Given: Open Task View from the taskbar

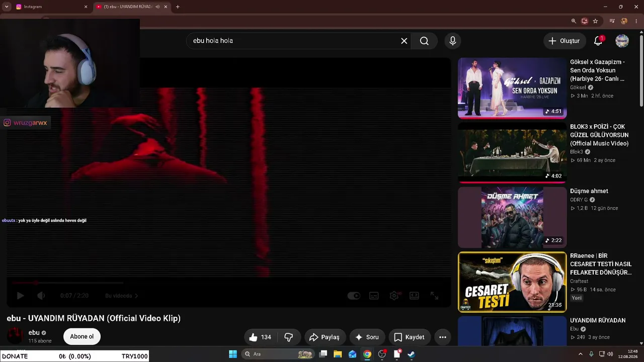Looking at the screenshot, I should (x=324, y=354).
